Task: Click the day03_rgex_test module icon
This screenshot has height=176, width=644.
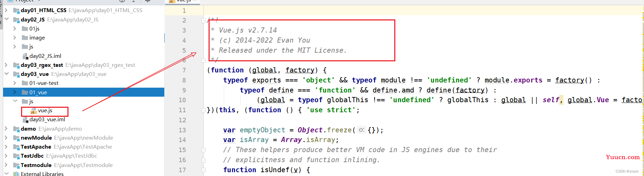Action: coord(16,65)
